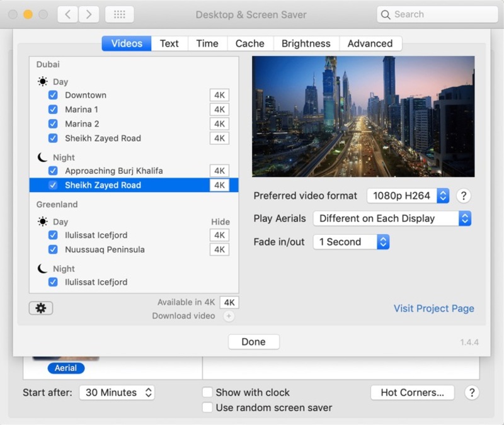Show all preferences grid button

click(120, 14)
